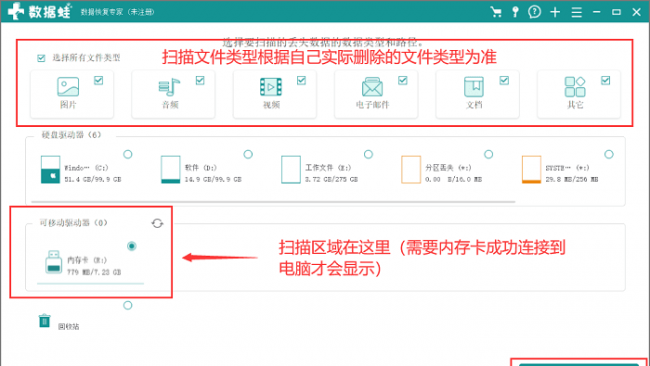Viewport: 650px width, 366px height.
Task: Click the 数据蛙 logo icon
Action: pos(16,11)
